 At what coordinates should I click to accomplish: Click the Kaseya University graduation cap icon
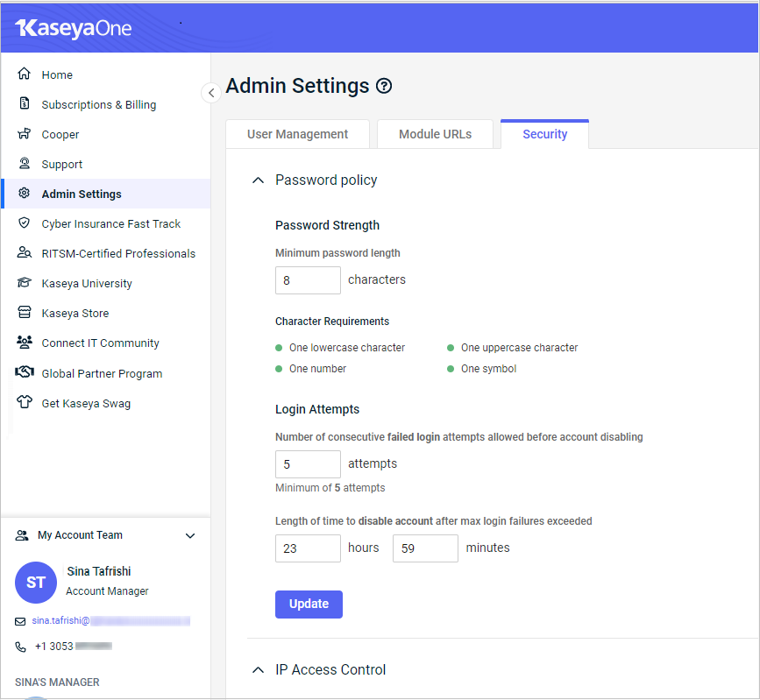[25, 282]
